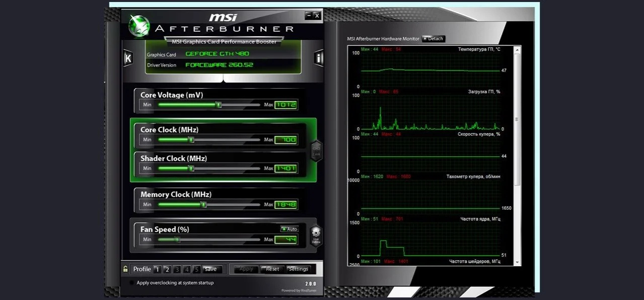This screenshot has height=300, width=644.
Task: Click the Core Clock slider handle
Action: (191, 140)
